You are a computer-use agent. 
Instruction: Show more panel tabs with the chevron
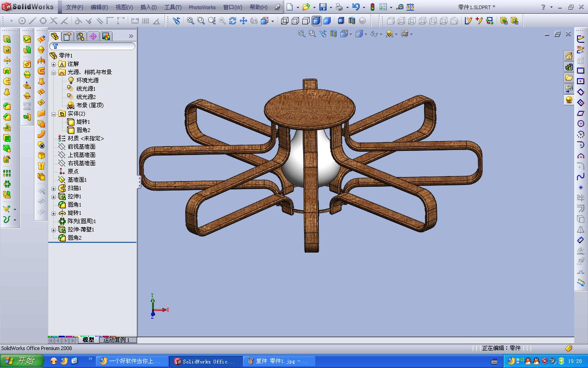131,36
